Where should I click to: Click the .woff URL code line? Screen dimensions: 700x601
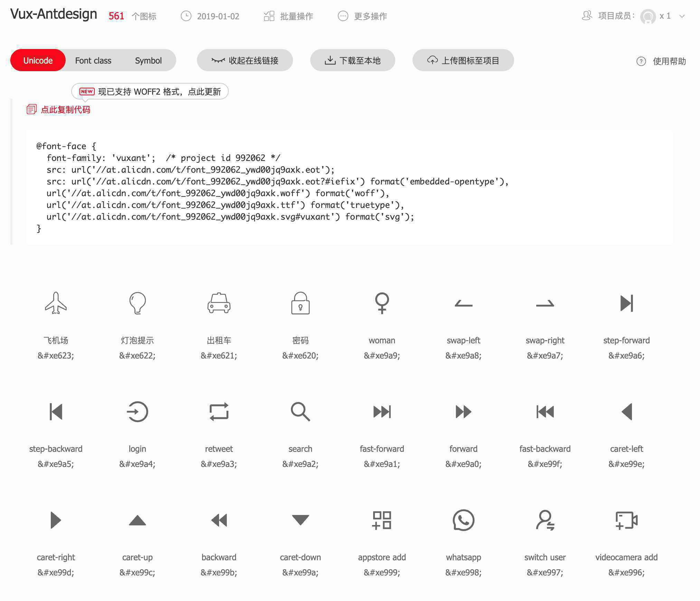tap(218, 193)
